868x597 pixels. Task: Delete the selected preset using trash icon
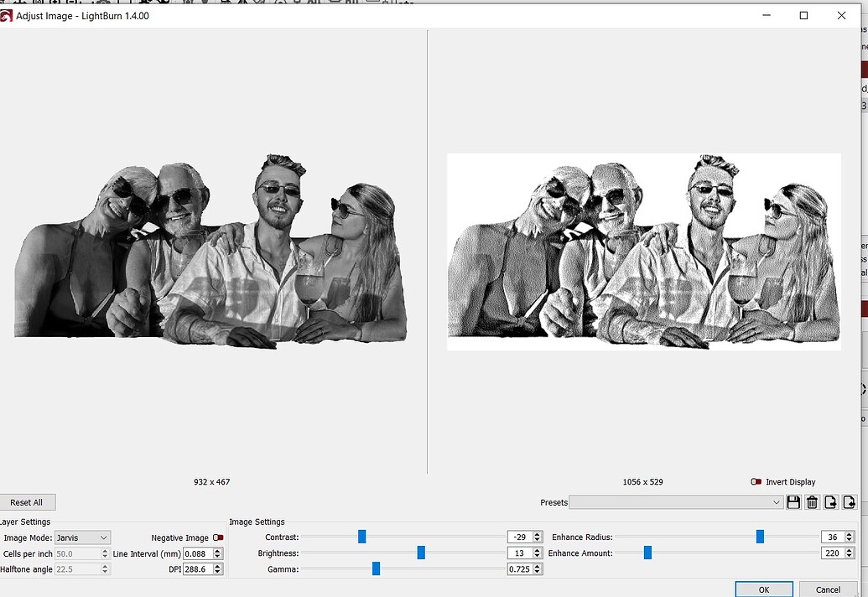coord(813,501)
